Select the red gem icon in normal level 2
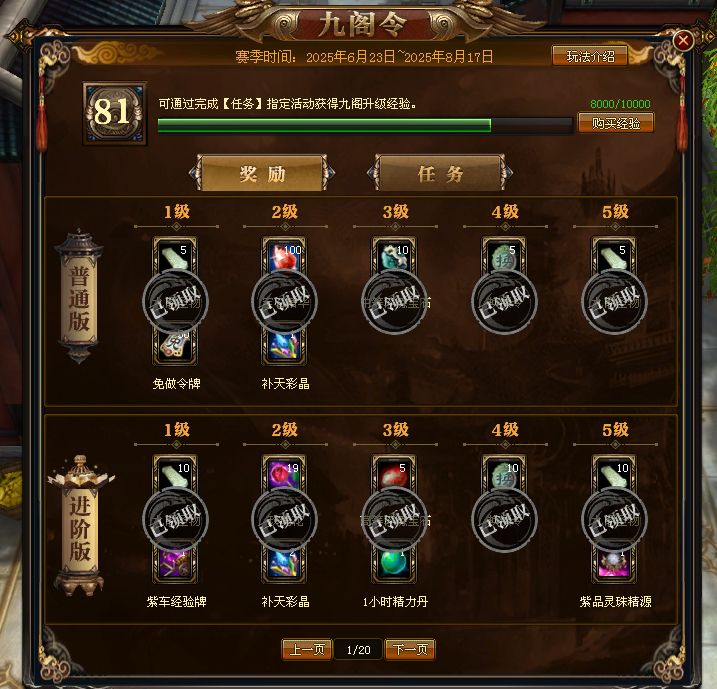Viewport: 717px width, 689px height. [x=284, y=255]
